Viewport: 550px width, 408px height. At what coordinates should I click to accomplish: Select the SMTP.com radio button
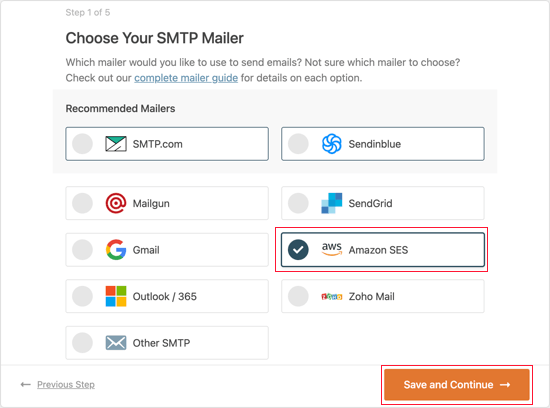pyautogui.click(x=82, y=144)
